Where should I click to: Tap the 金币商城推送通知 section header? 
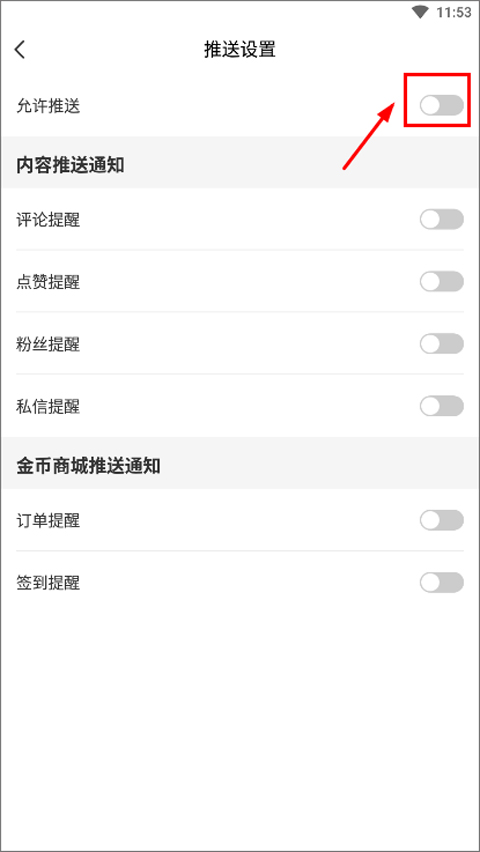point(88,466)
